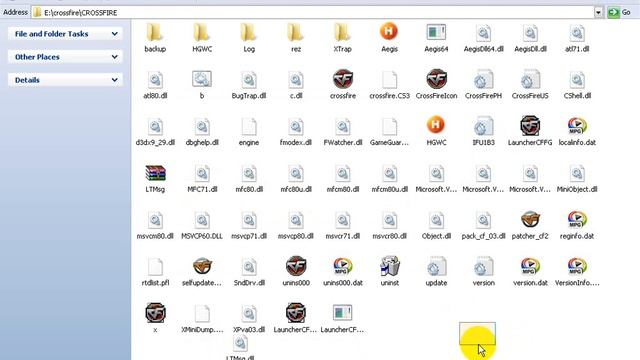The image size is (640, 360).
Task: Select the version.dat file
Action: click(x=530, y=267)
